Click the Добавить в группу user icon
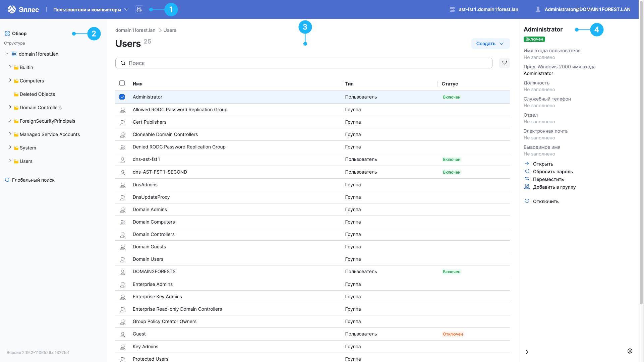Image resolution: width=644 pixels, height=362 pixels. click(x=527, y=186)
